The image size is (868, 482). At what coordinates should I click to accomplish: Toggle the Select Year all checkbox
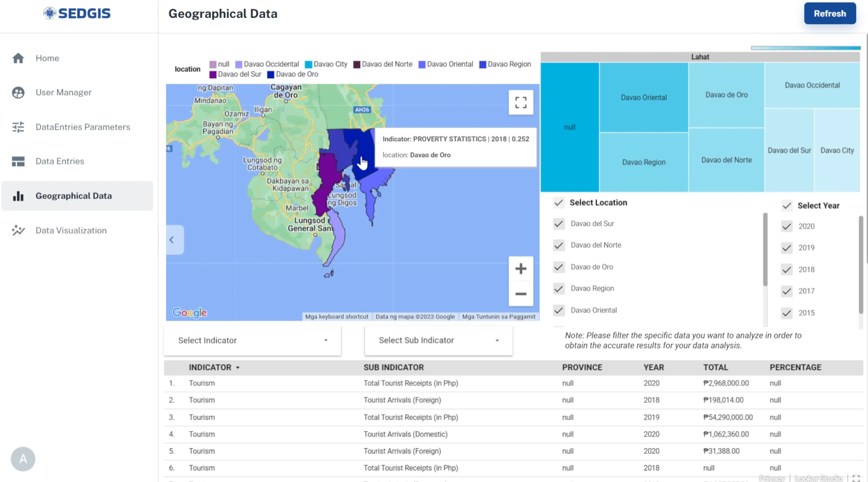787,206
